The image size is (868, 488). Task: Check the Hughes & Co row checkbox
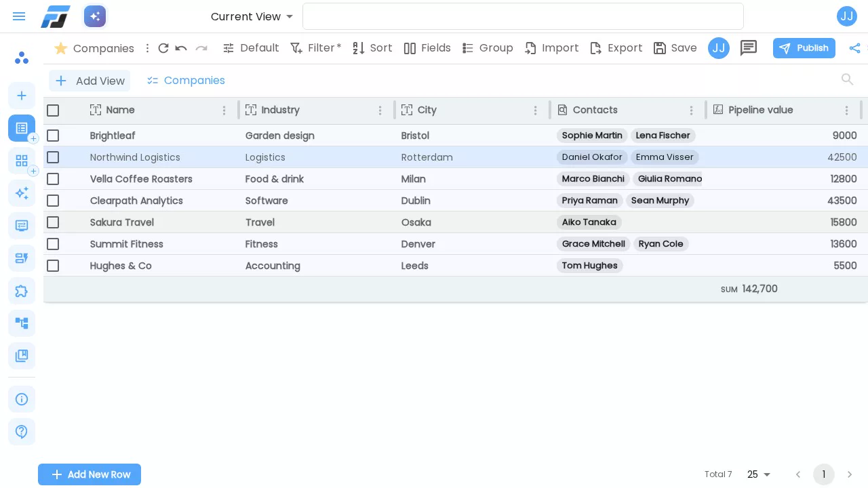(53, 266)
